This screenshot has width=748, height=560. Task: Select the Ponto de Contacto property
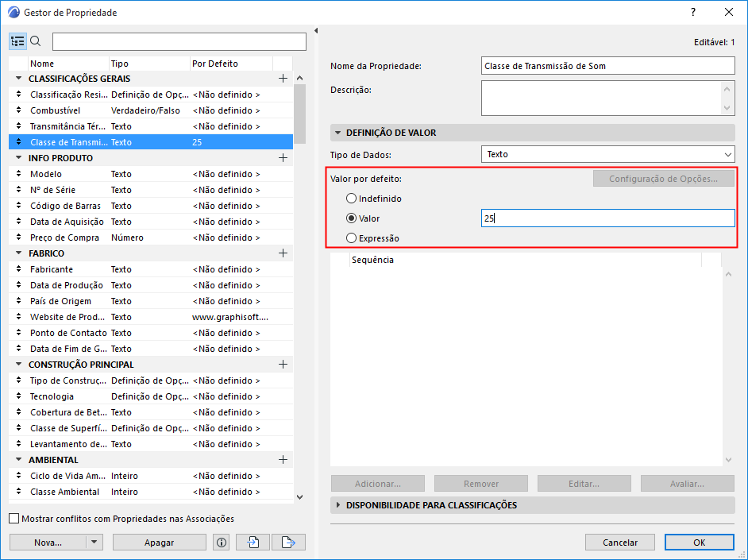pos(151,333)
